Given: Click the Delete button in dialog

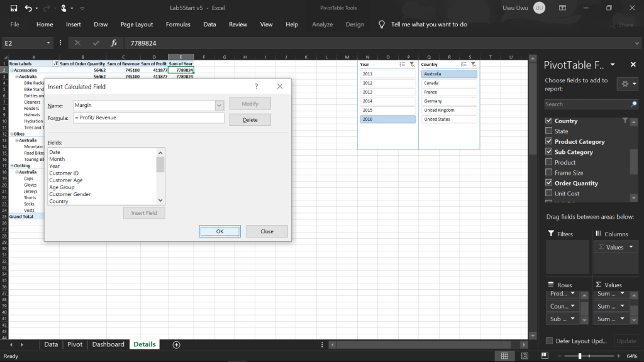Looking at the screenshot, I should (250, 119).
